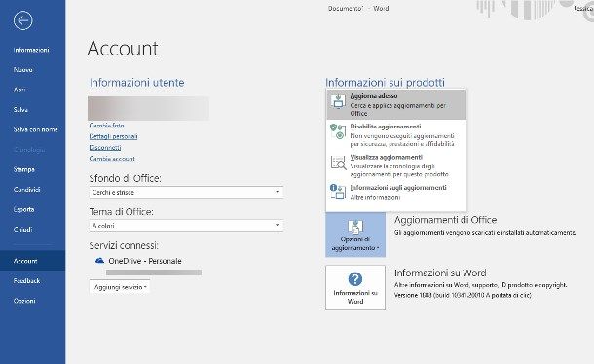Click the OneDrive - Personale service entry
This screenshot has height=364, width=594.
[x=145, y=261]
